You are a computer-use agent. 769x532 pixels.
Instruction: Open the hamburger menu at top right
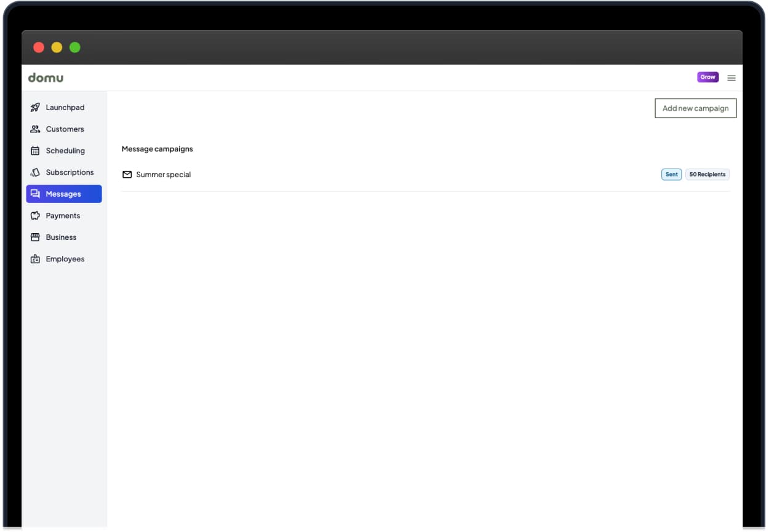pyautogui.click(x=731, y=77)
